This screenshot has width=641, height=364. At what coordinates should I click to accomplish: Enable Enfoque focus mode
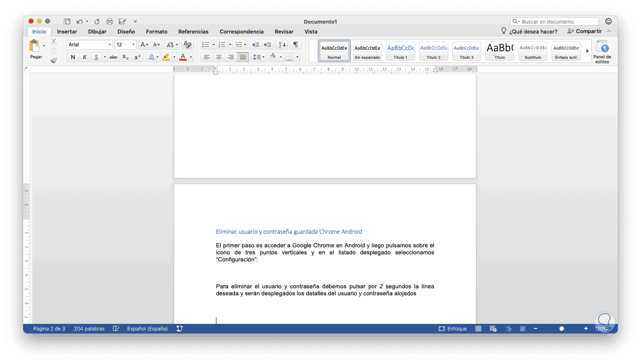click(453, 329)
